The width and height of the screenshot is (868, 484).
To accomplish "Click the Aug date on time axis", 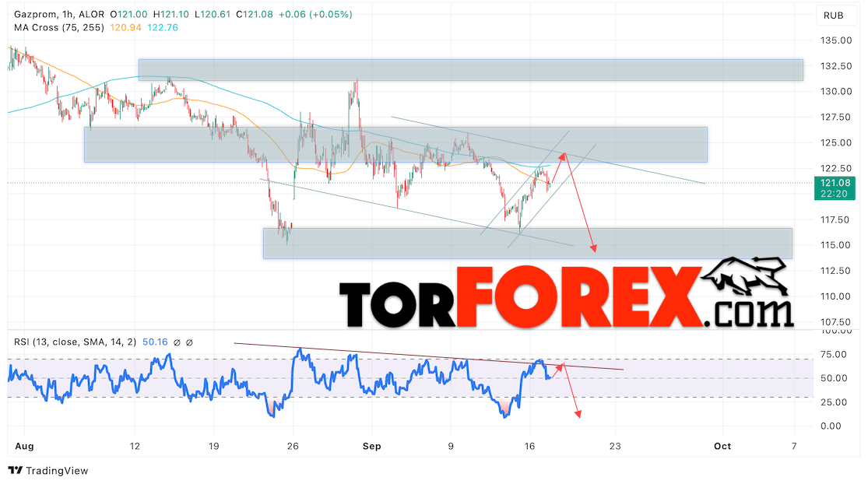I will pyautogui.click(x=24, y=446).
